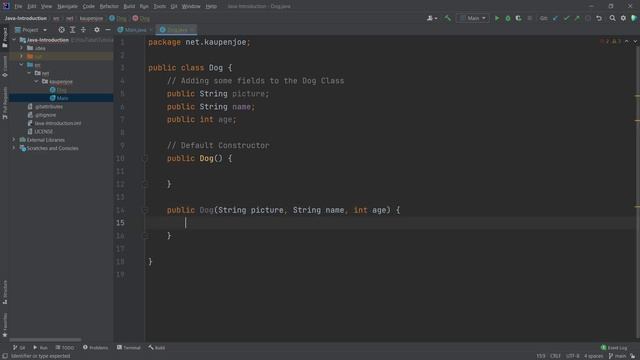Open the Terminal tool window button
The width and height of the screenshot is (640, 360).
click(x=129, y=348)
